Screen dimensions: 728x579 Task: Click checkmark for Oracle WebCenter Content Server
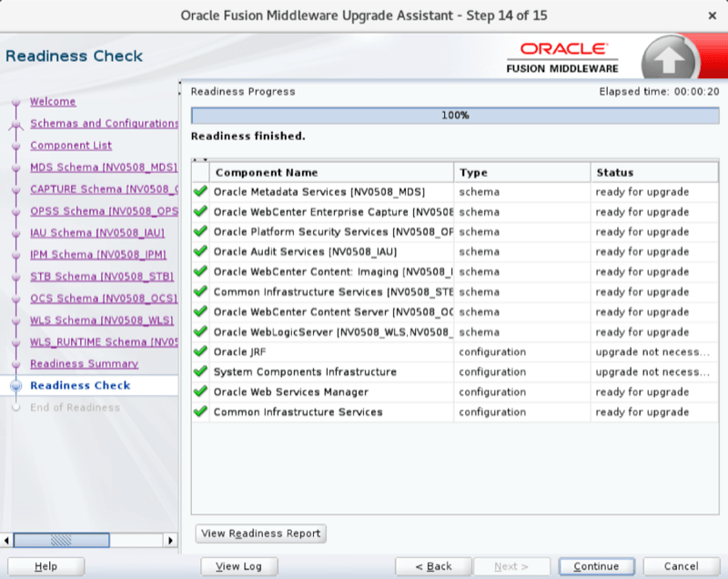pos(200,311)
